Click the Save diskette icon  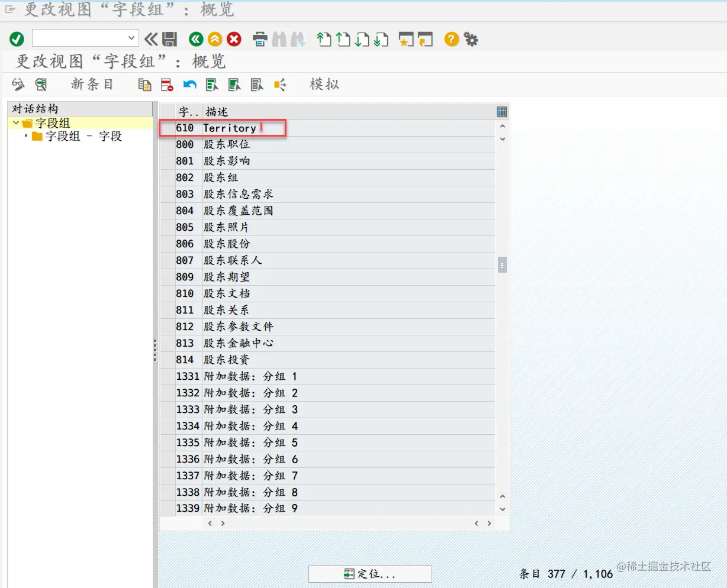[x=170, y=39]
